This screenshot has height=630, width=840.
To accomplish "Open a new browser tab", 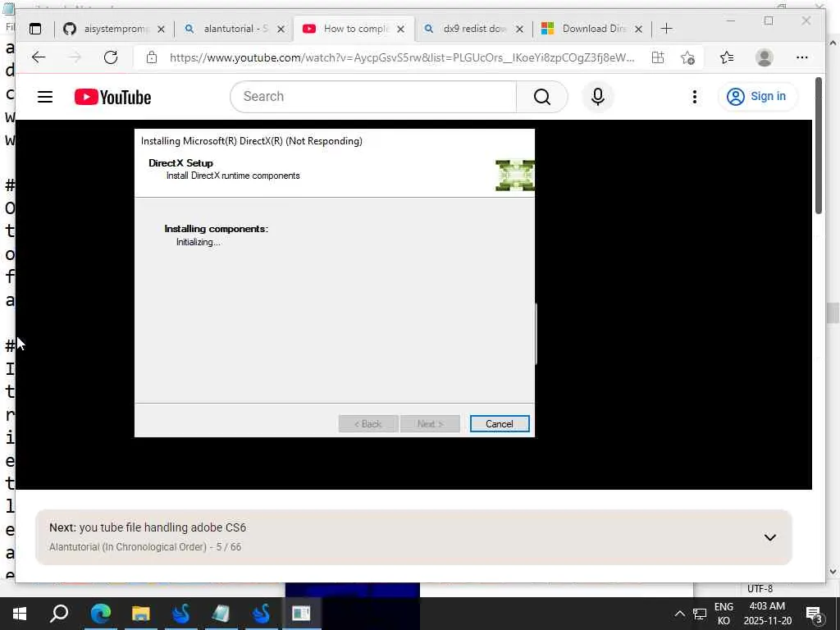I will pos(666,29).
